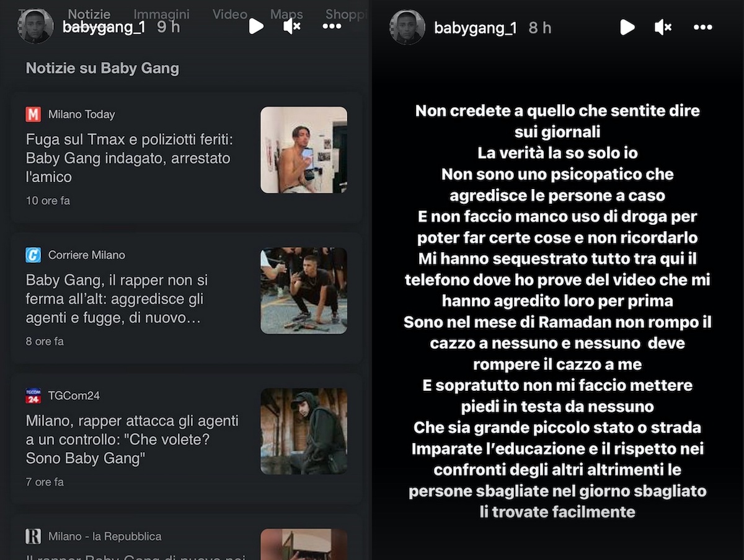744x560 pixels.
Task: Open the babygang_1 username on the left story
Action: 104,27
